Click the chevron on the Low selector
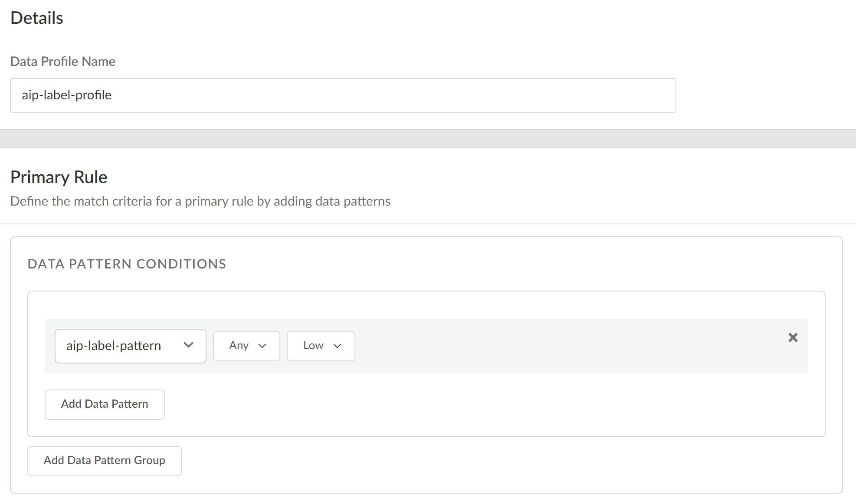The height and width of the screenshot is (504, 856). [x=338, y=346]
